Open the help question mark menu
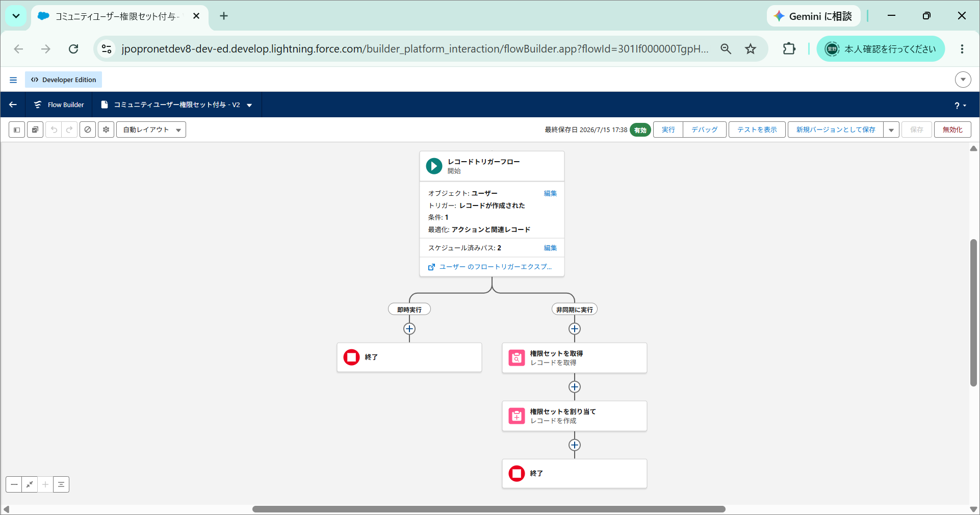Image resolution: width=980 pixels, height=515 pixels. 960,105
